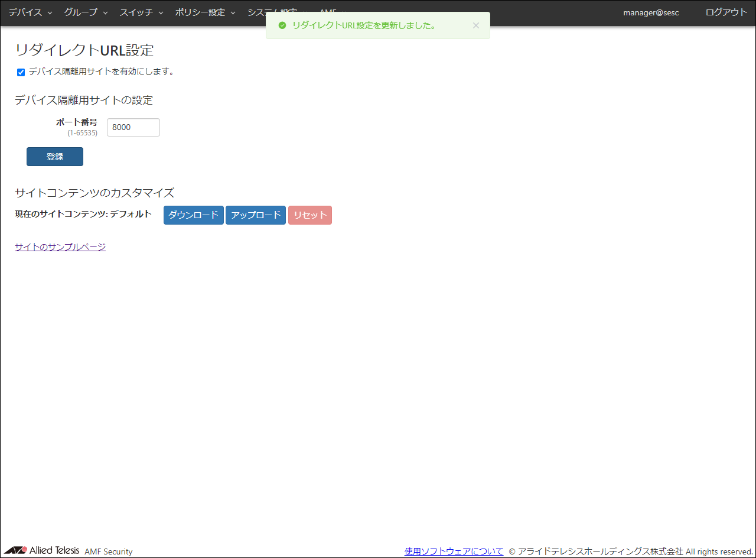Open the 使用ソフトウェアについて footer link

(454, 551)
